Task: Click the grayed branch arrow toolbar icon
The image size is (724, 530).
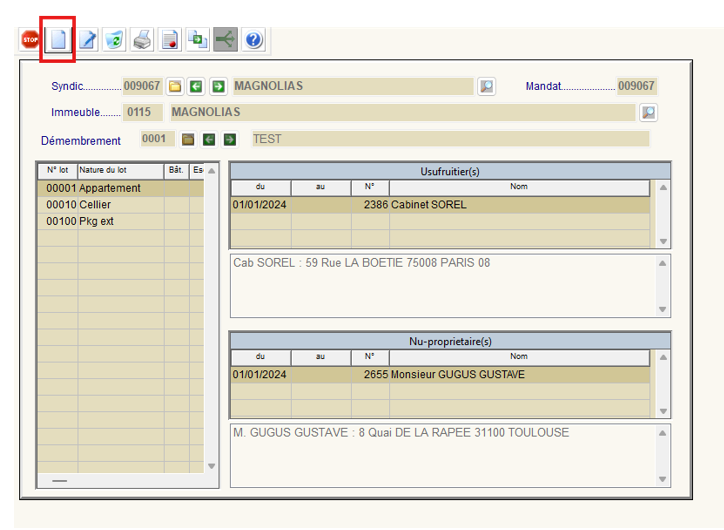Action: point(226,40)
